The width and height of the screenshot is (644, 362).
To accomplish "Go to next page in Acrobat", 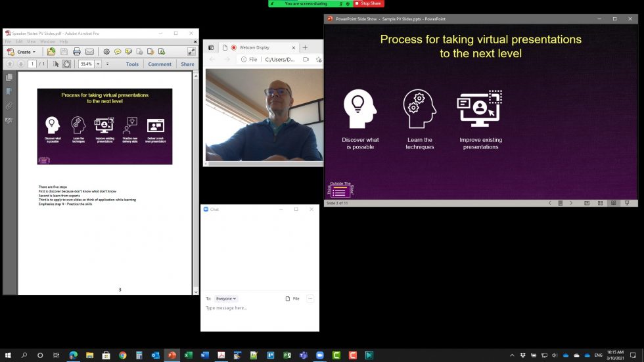I will (20, 64).
